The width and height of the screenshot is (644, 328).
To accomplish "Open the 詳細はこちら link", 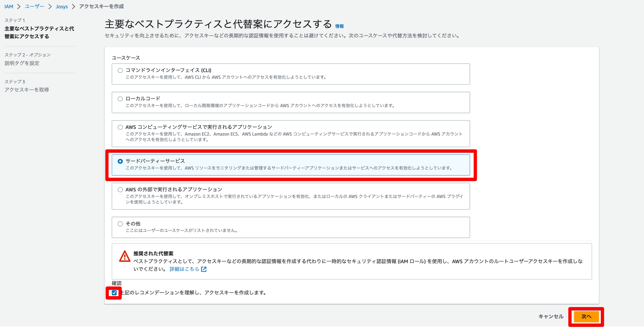I will pos(184,269).
